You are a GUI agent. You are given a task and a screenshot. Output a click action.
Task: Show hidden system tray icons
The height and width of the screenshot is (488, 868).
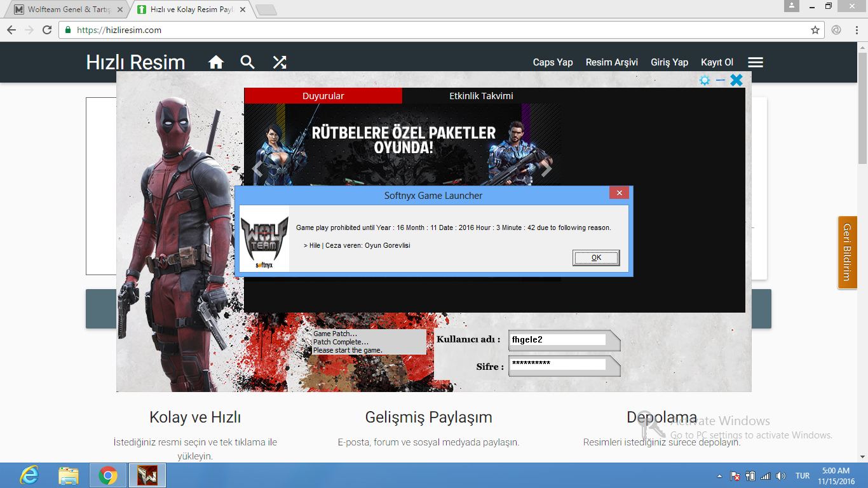719,476
